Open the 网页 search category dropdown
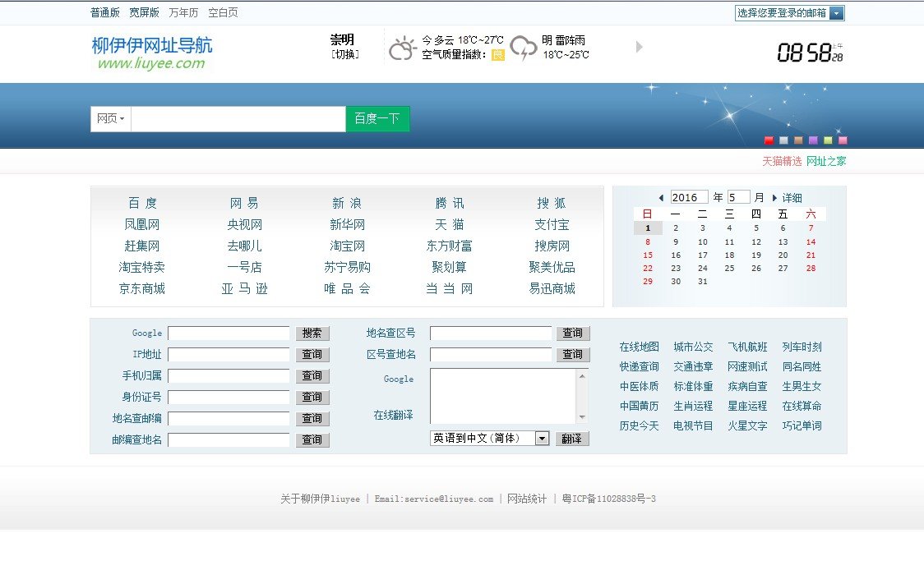 pos(109,118)
